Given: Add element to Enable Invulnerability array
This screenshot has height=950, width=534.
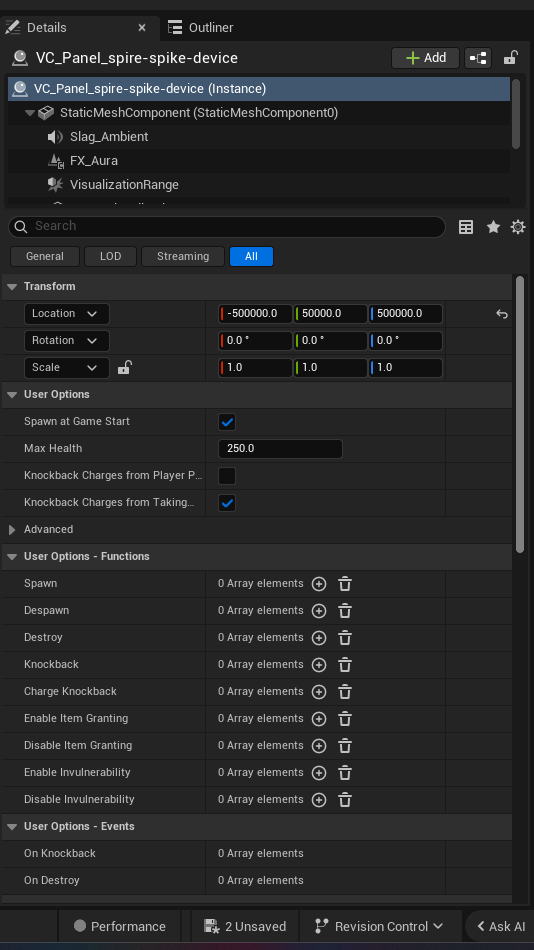Looking at the screenshot, I should (x=319, y=773).
